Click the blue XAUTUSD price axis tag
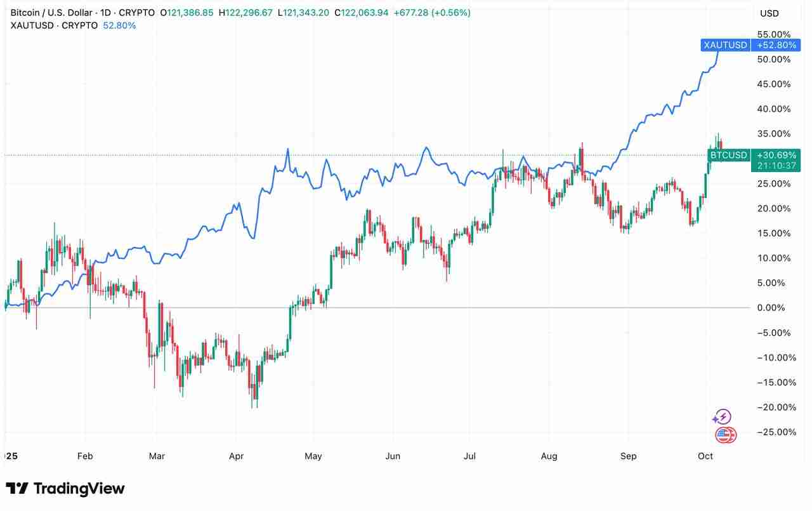Screen dimensions: 812x511 click(725, 45)
